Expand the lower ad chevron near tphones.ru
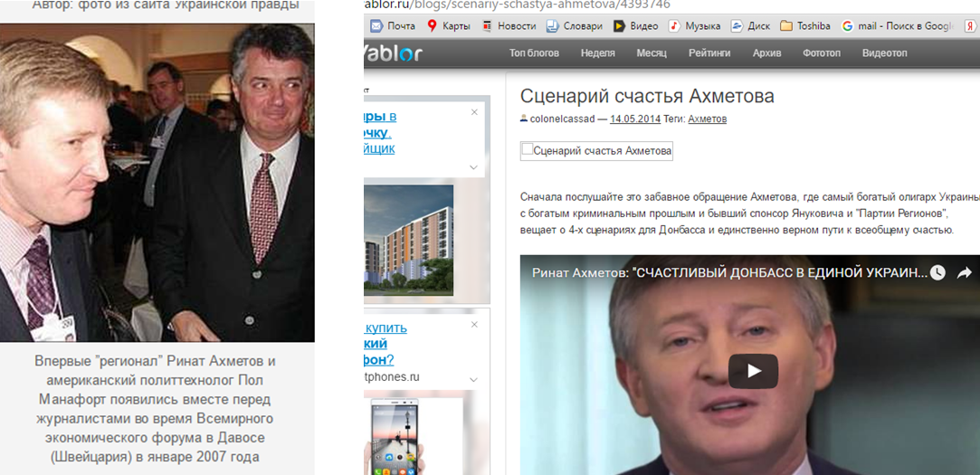 coord(473,379)
